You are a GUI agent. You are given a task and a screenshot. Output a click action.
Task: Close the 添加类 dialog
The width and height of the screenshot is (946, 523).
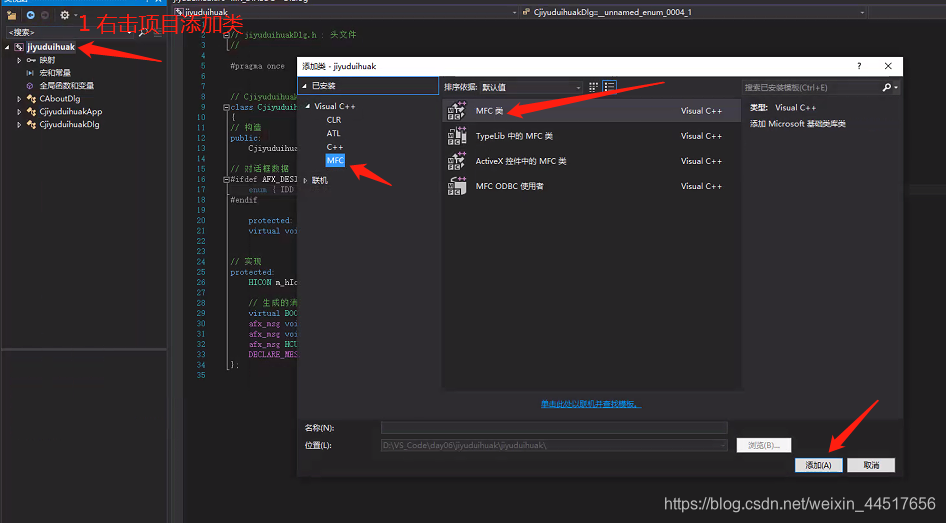pyautogui.click(x=888, y=66)
